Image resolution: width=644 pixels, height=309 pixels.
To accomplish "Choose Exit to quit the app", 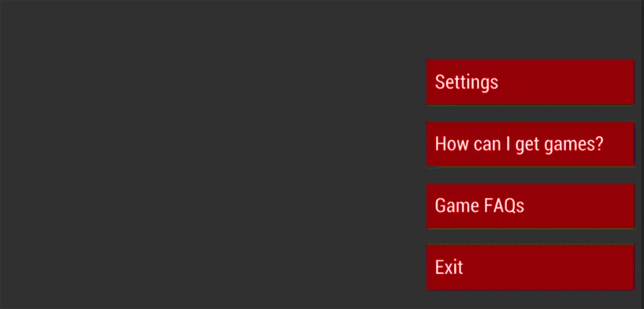I will [x=530, y=267].
